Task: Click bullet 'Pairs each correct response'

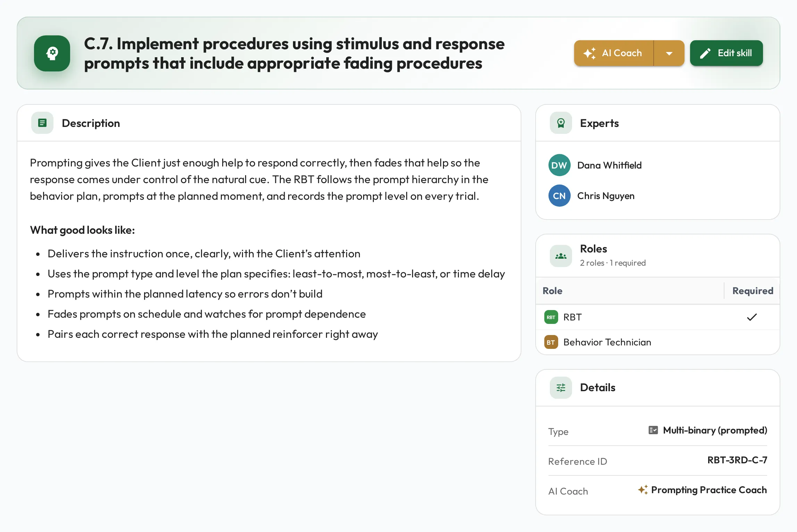Action: click(x=212, y=334)
